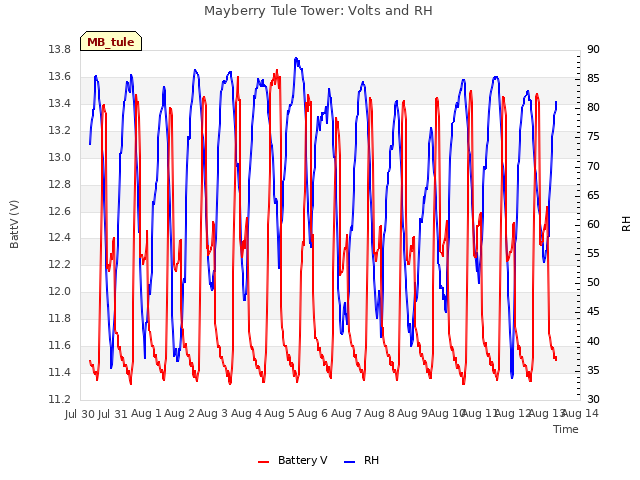
Task: Click the MB_tule label box
Action: coord(111,41)
